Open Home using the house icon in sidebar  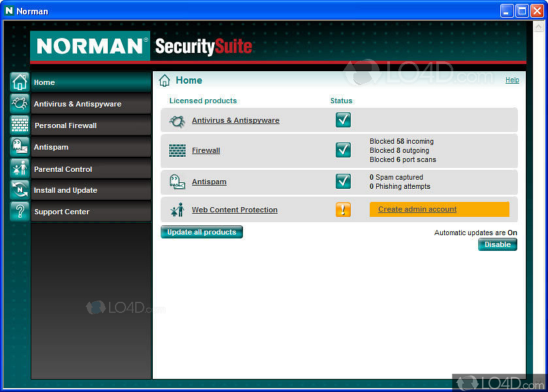pyautogui.click(x=20, y=82)
